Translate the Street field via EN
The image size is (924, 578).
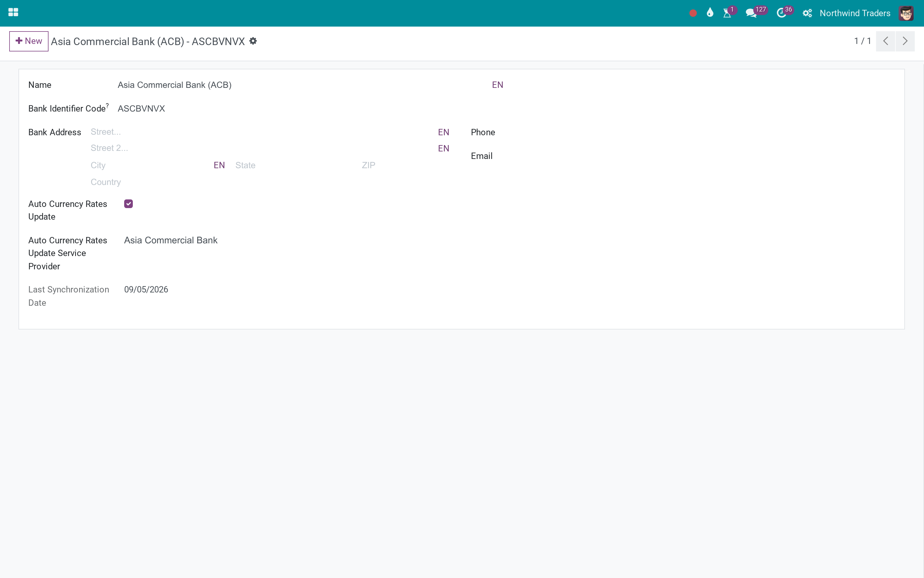pos(444,132)
